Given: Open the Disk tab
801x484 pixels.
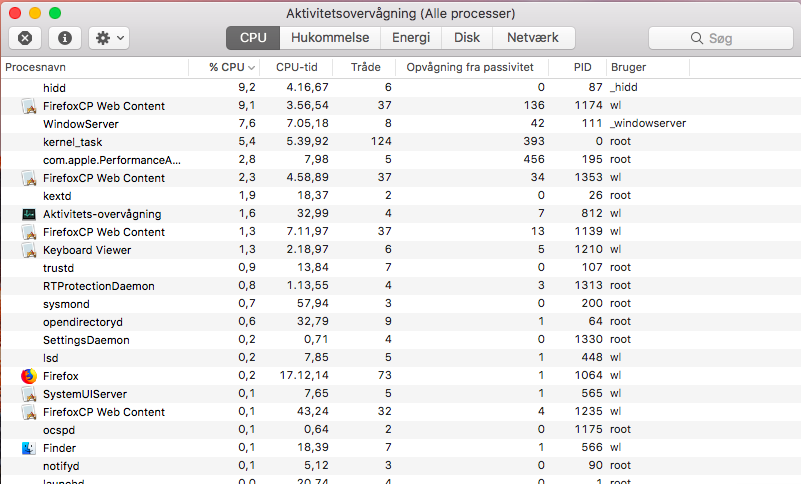Looking at the screenshot, I should pyautogui.click(x=467, y=38).
